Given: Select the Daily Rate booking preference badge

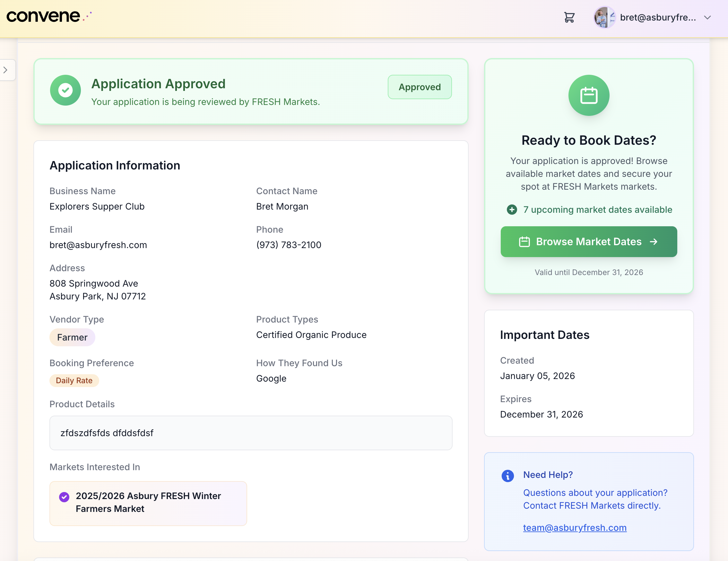Looking at the screenshot, I should point(74,380).
